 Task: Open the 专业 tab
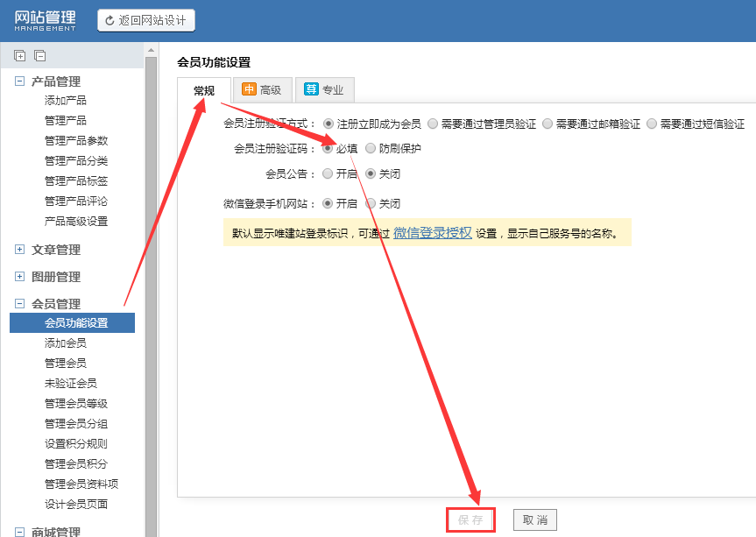(x=325, y=89)
